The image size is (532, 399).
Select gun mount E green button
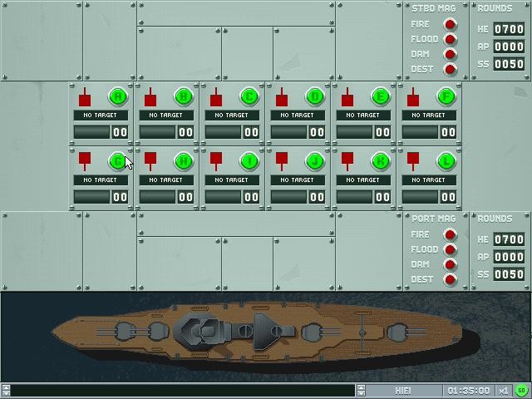(x=381, y=96)
